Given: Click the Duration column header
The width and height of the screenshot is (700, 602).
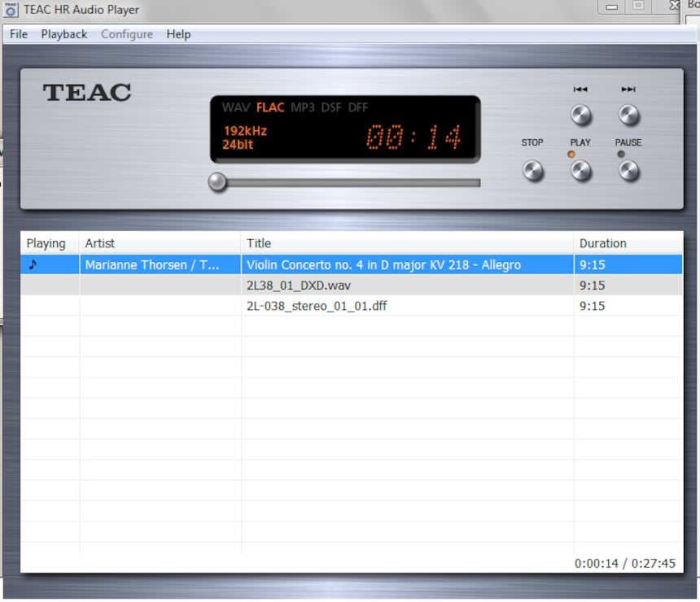Looking at the screenshot, I should (x=628, y=243).
